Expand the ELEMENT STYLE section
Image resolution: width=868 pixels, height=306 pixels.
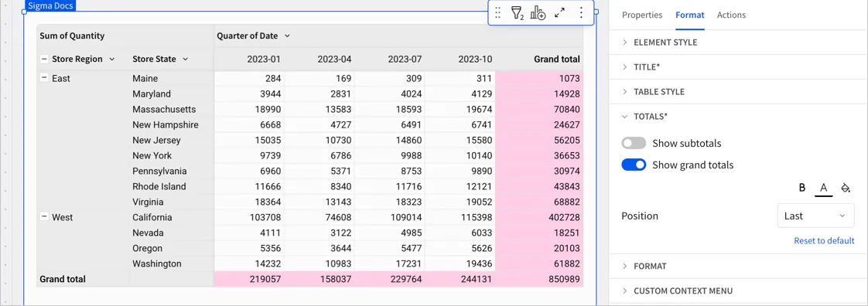[x=739, y=42]
